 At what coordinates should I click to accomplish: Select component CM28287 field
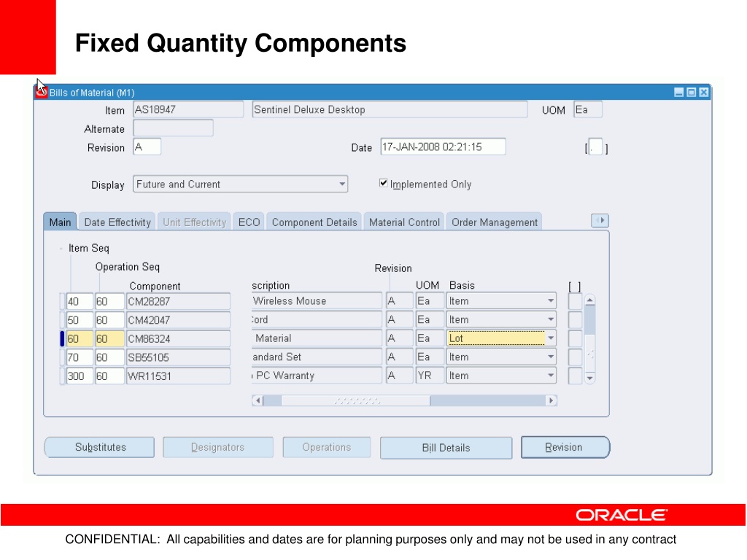coord(178,301)
